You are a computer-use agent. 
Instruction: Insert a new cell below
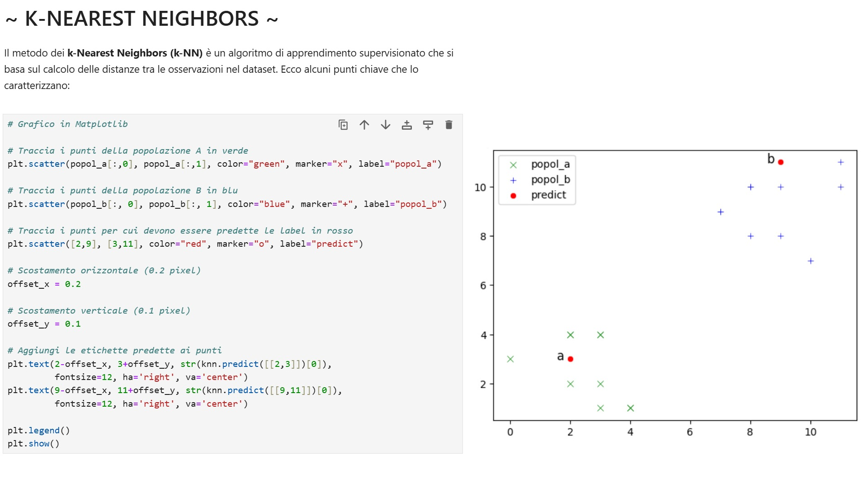point(428,125)
